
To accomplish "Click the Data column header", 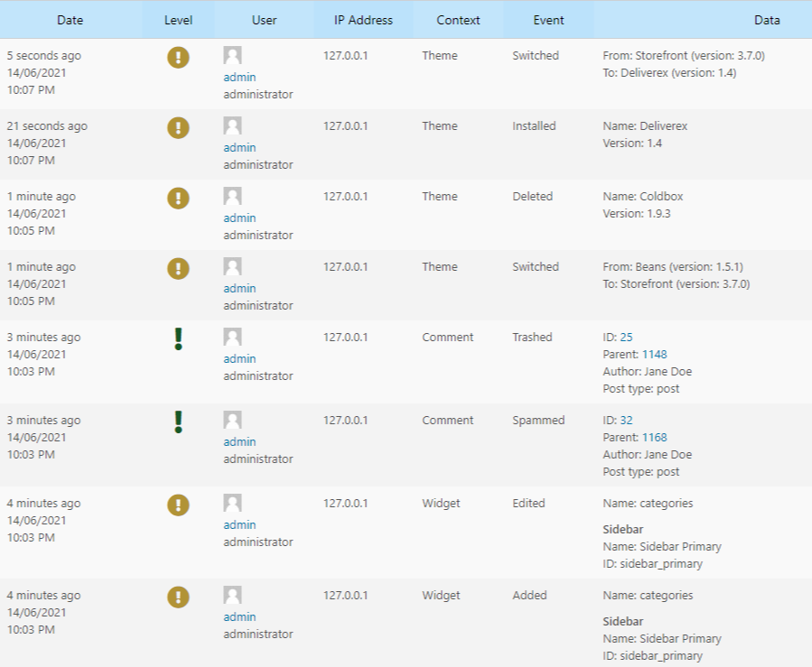I will [767, 20].
